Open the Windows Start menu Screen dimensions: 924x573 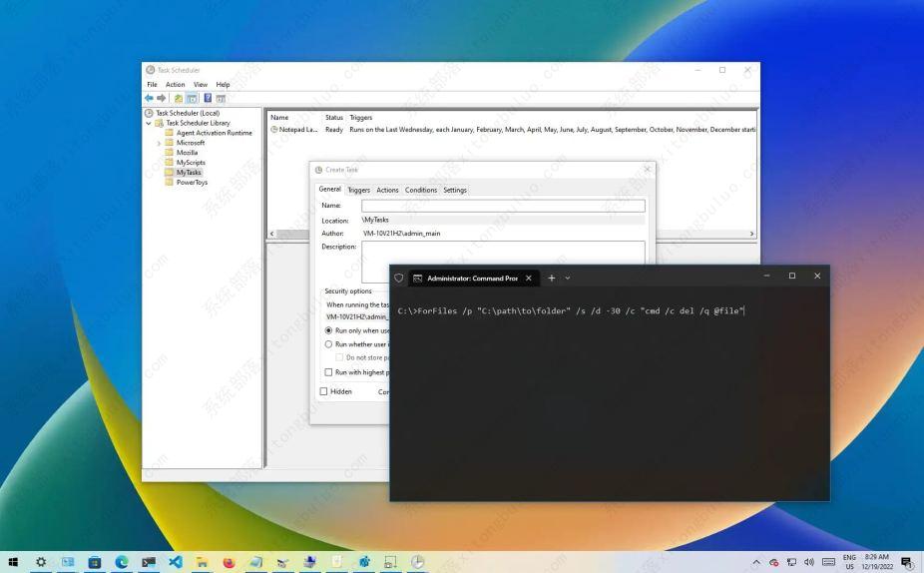[13, 562]
